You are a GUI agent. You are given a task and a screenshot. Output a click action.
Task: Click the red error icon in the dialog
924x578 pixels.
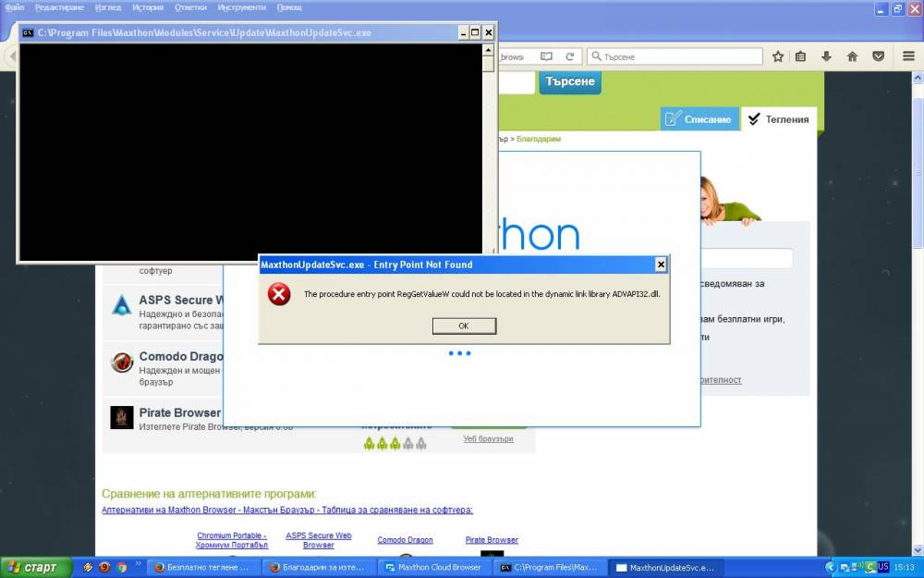pyautogui.click(x=279, y=294)
